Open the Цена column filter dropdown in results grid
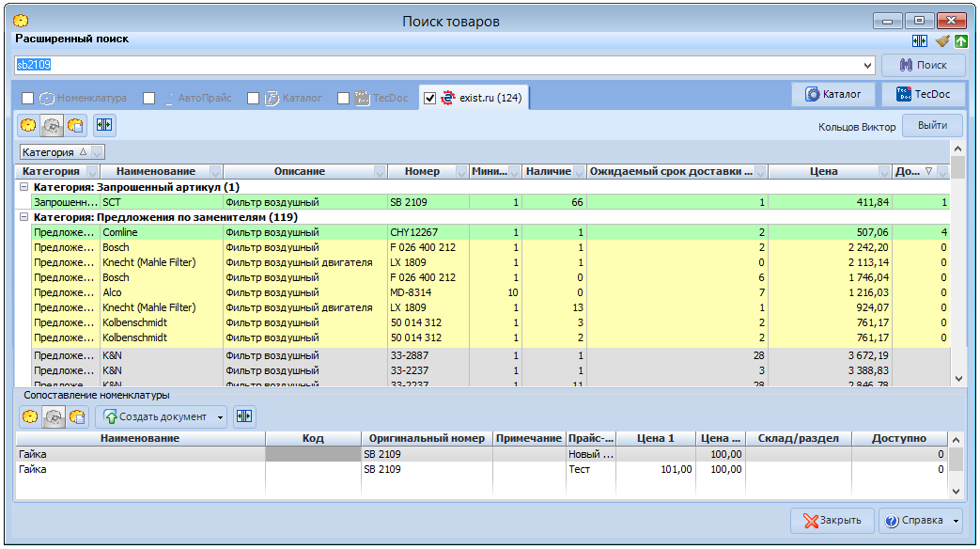Viewport: 980px width, 549px height. tap(884, 172)
